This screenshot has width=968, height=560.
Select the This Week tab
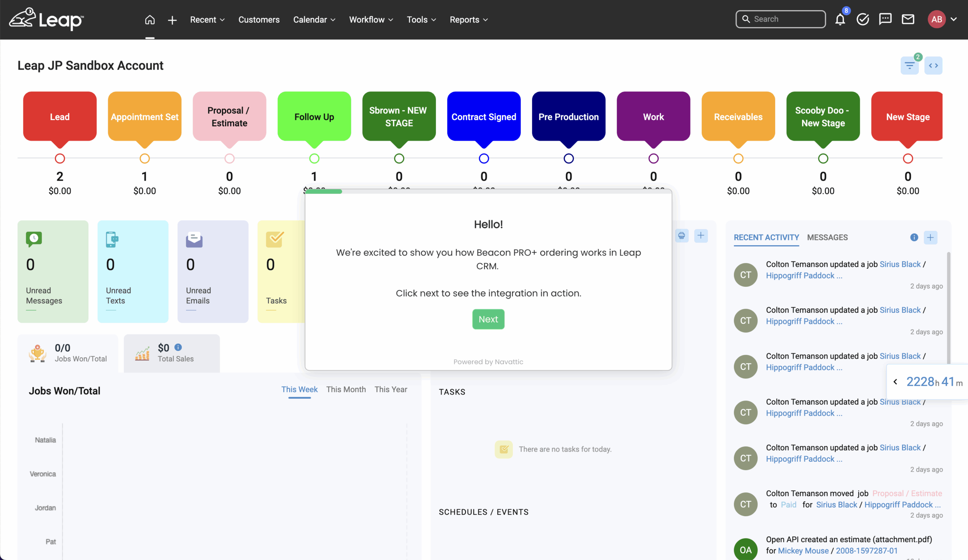[299, 389]
